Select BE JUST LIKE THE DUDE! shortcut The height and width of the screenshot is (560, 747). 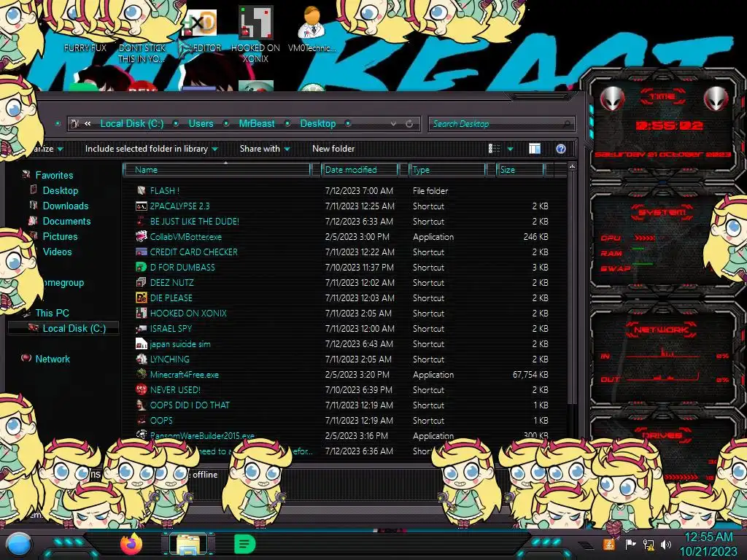(x=194, y=222)
